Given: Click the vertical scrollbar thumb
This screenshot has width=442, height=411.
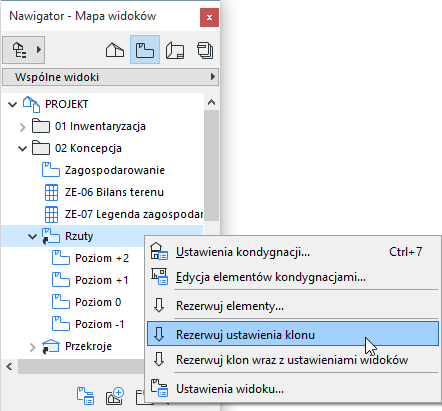Looking at the screenshot, I should [x=211, y=165].
